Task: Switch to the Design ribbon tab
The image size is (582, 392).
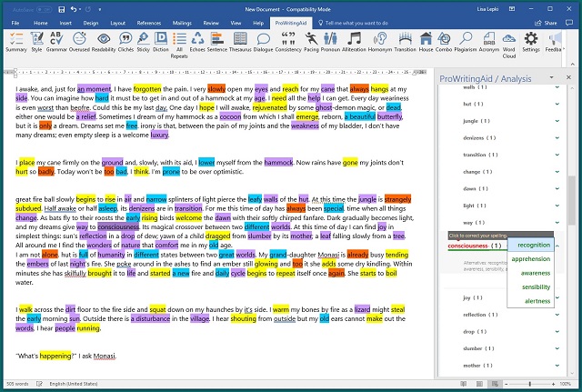Action: (91, 23)
